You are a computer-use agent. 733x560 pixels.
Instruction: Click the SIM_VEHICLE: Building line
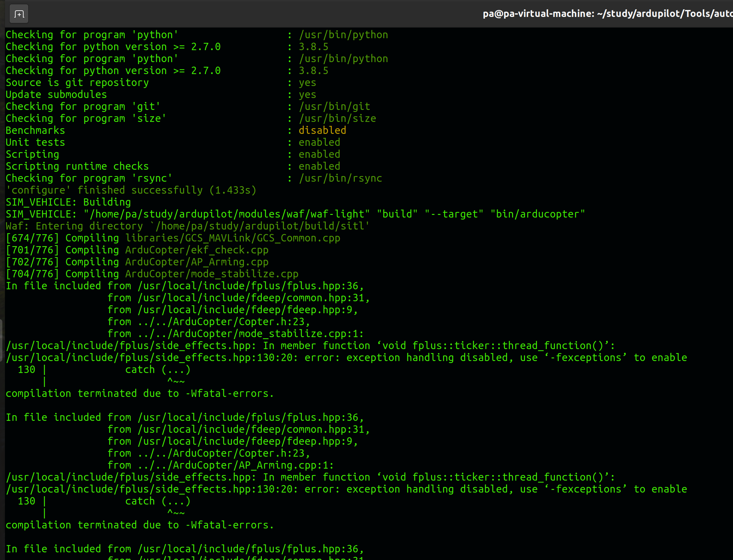tap(68, 202)
